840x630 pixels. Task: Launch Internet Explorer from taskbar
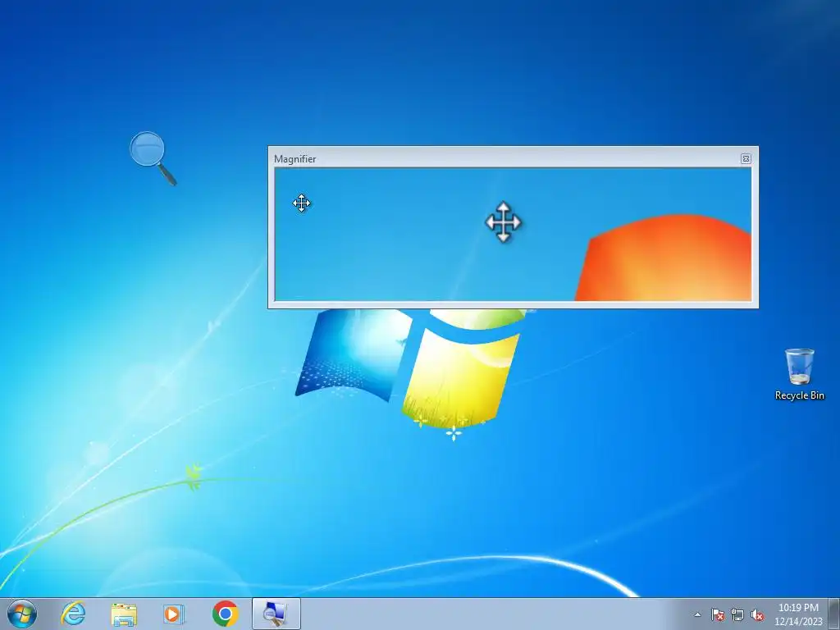click(x=73, y=614)
